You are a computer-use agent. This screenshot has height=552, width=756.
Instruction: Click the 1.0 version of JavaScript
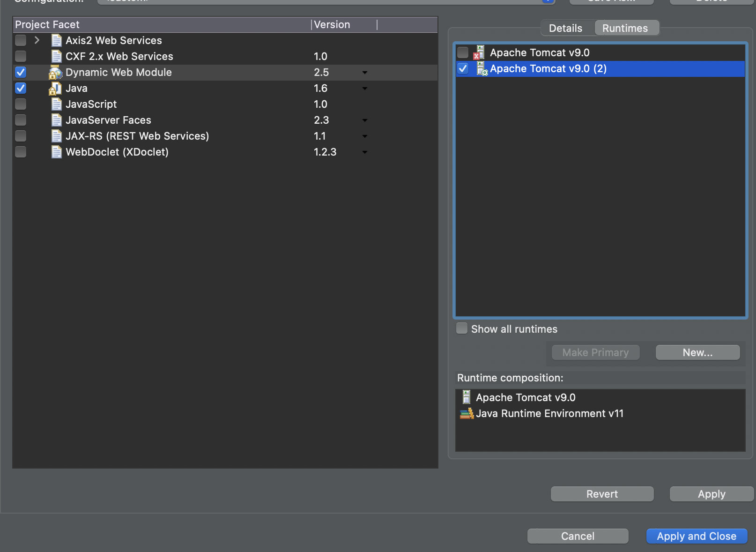[x=320, y=104]
